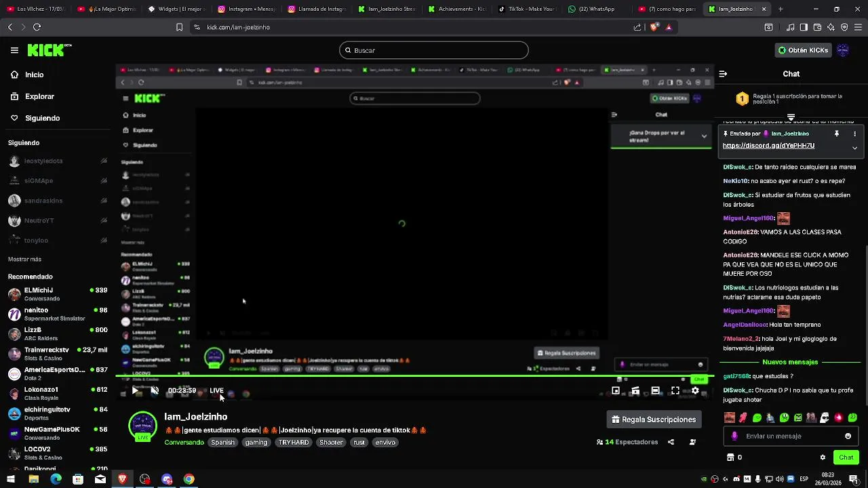Screen dimensions: 868x488
Task: Click the LIVE indicator in player controls
Action: click(x=216, y=390)
